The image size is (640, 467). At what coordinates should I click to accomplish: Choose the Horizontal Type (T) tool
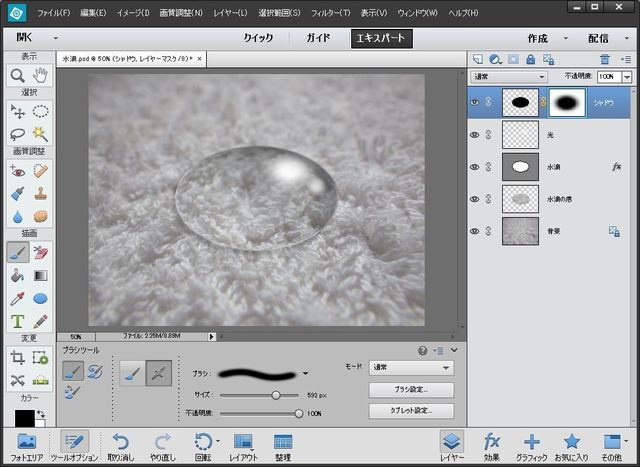[17, 321]
